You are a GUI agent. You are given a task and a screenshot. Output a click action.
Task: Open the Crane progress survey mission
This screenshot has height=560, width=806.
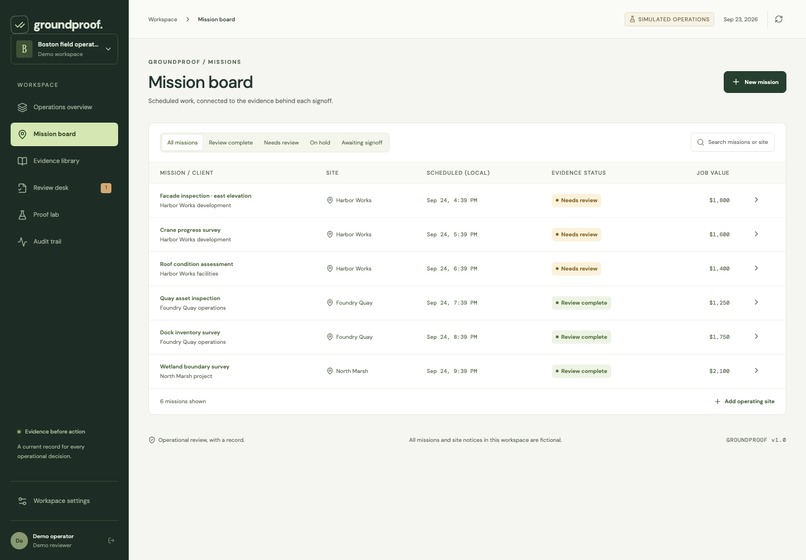tap(190, 230)
